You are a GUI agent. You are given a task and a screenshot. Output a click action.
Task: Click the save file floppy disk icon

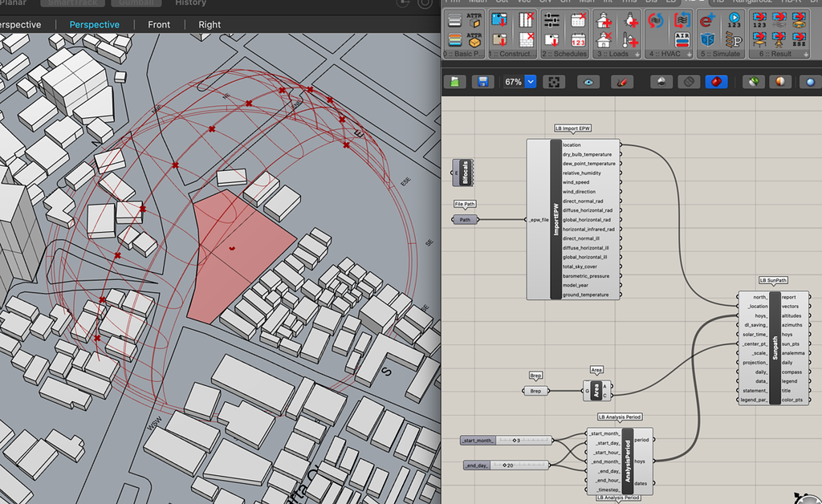tap(482, 82)
